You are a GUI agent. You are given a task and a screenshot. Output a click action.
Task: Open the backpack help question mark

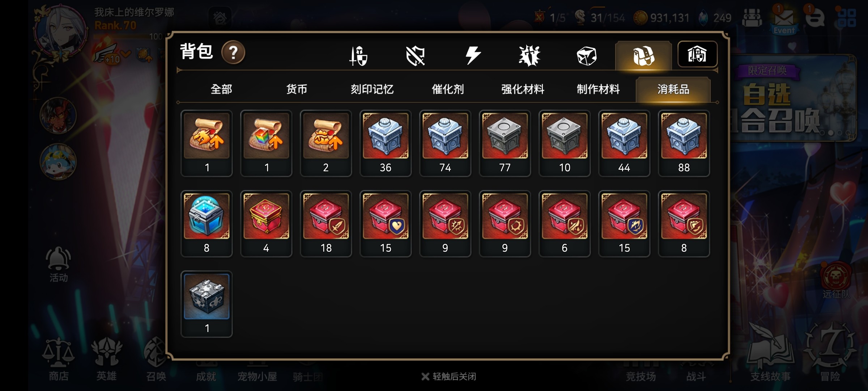pos(233,52)
